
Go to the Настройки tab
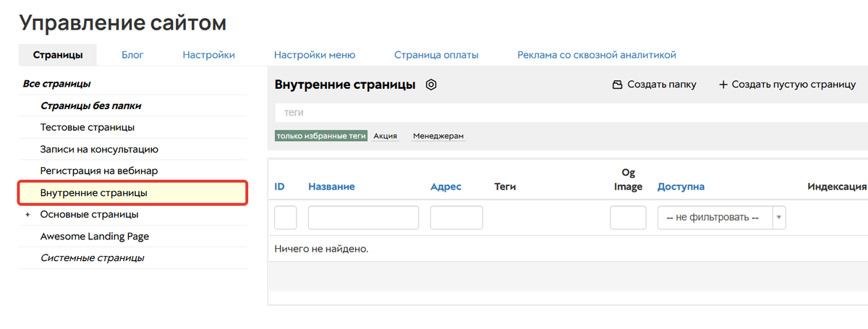click(209, 55)
